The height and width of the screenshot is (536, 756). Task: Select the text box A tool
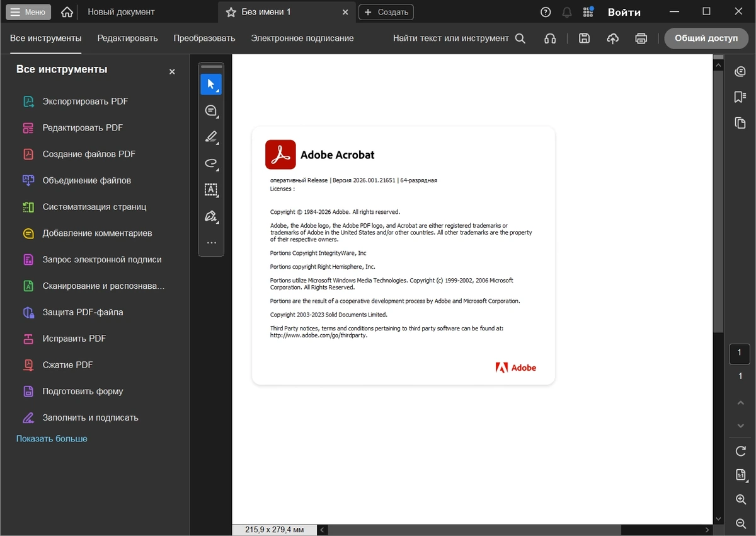(211, 190)
